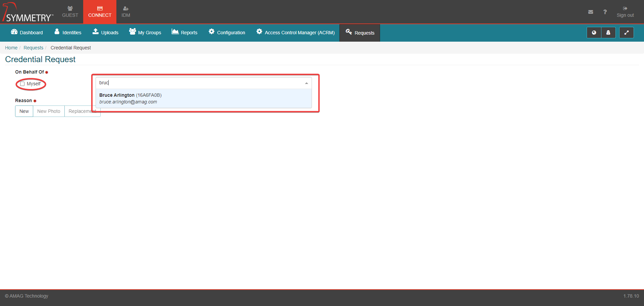Click the version 1.78.10 footer text
644x306 pixels.
pyautogui.click(x=631, y=296)
